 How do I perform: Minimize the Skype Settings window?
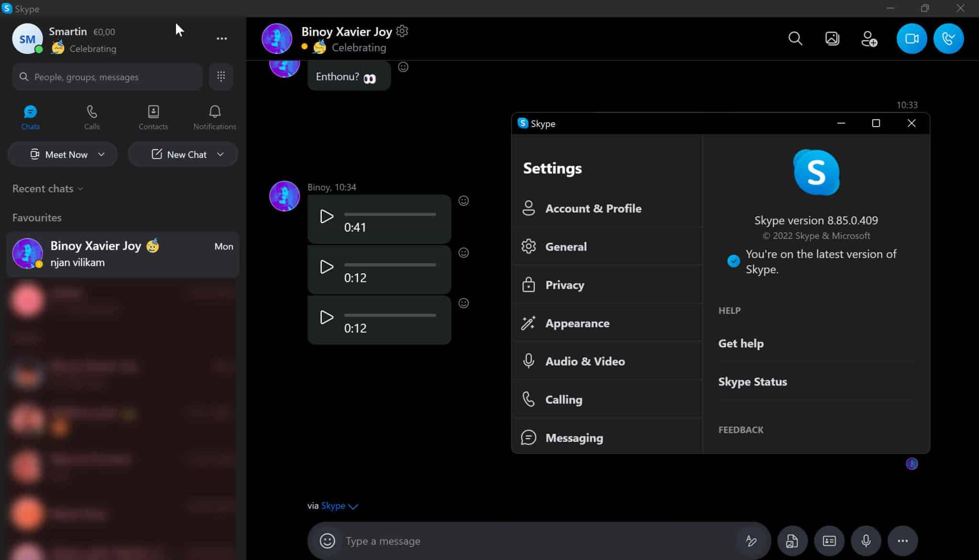click(x=841, y=123)
